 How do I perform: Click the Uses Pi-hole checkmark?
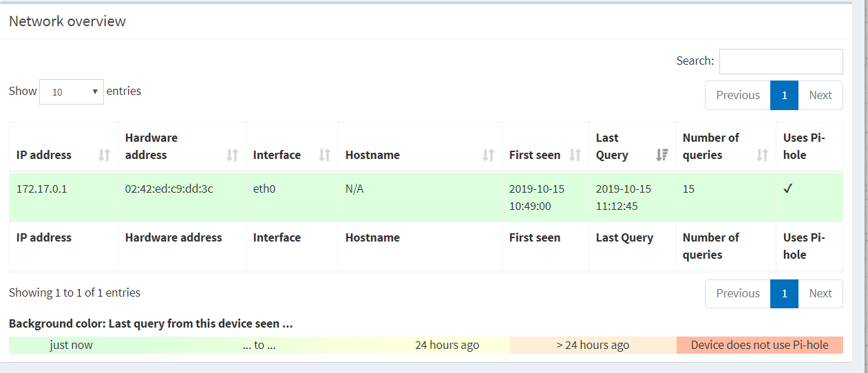[x=788, y=189]
